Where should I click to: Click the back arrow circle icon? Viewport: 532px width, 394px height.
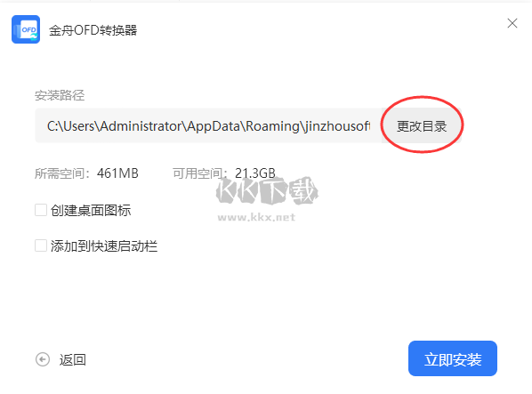43,359
